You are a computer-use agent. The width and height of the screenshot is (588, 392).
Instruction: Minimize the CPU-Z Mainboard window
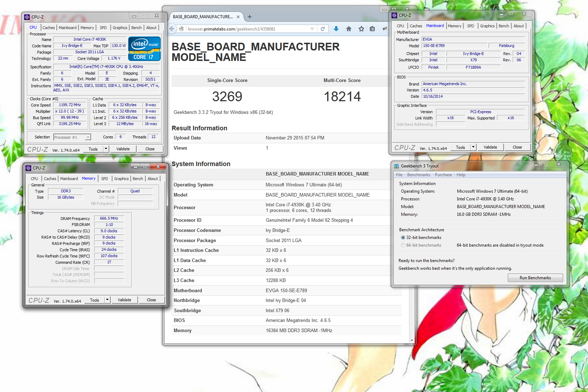(x=501, y=14)
